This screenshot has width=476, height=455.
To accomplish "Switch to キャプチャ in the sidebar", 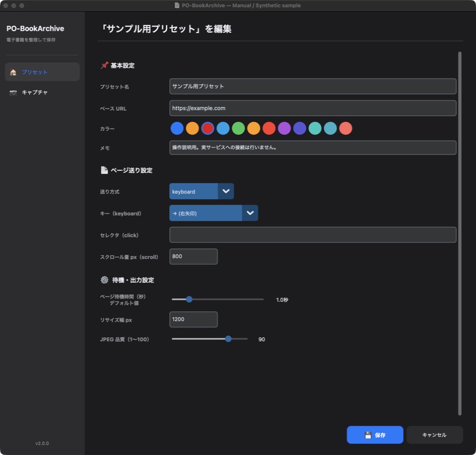I will tap(42, 92).
